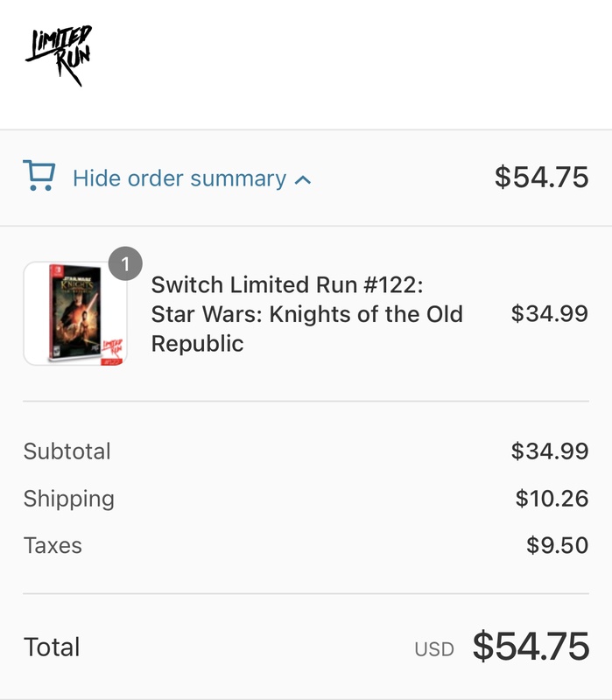Click the shopping cart icon

click(x=39, y=176)
